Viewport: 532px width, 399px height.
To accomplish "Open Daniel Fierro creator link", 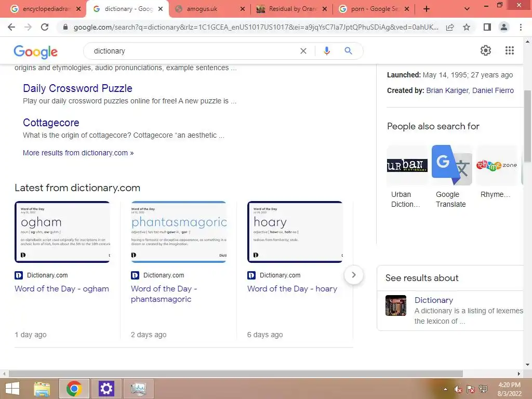I will tap(493, 90).
